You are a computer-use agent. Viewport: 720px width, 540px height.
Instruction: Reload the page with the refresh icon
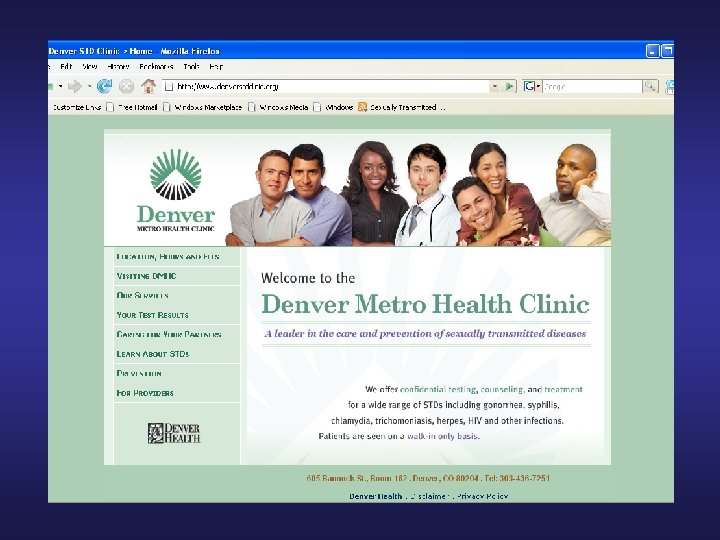coord(104,86)
